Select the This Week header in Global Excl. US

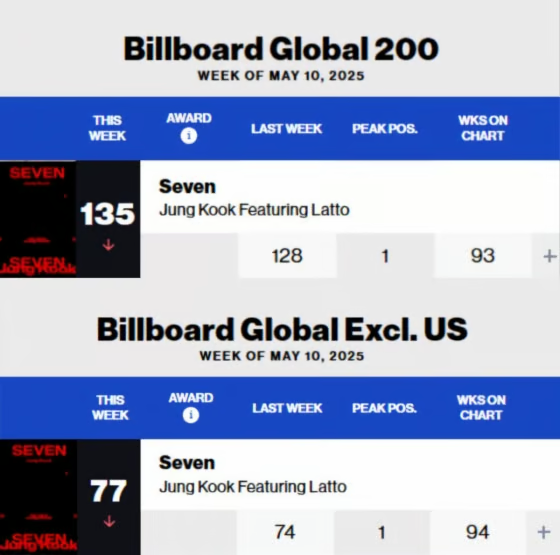coord(110,408)
